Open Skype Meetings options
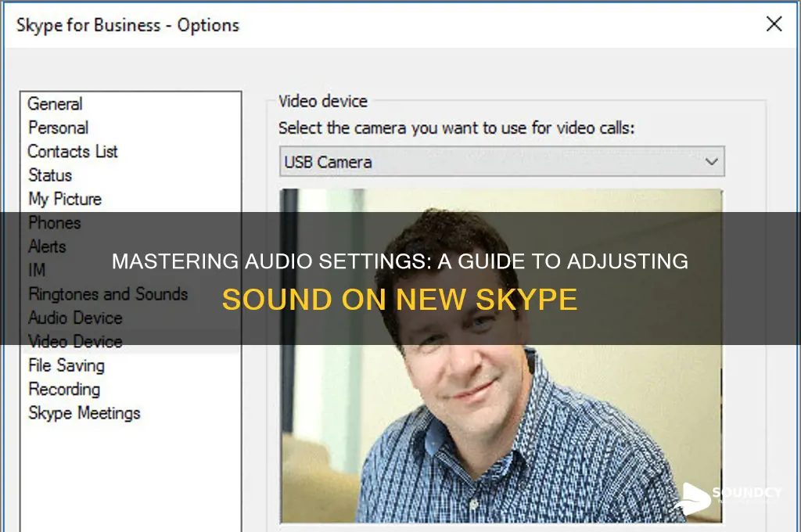 point(84,413)
